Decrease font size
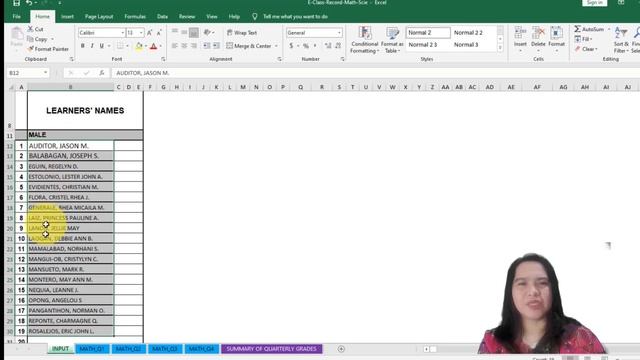This screenshot has height=360, width=640. (x=159, y=33)
